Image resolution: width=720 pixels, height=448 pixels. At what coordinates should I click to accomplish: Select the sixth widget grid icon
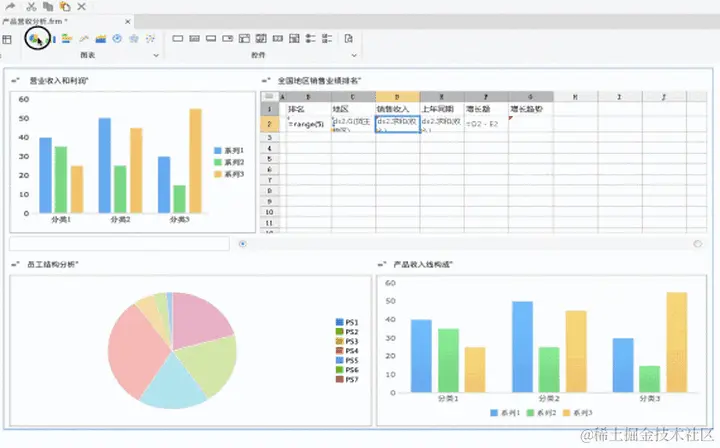[261, 39]
